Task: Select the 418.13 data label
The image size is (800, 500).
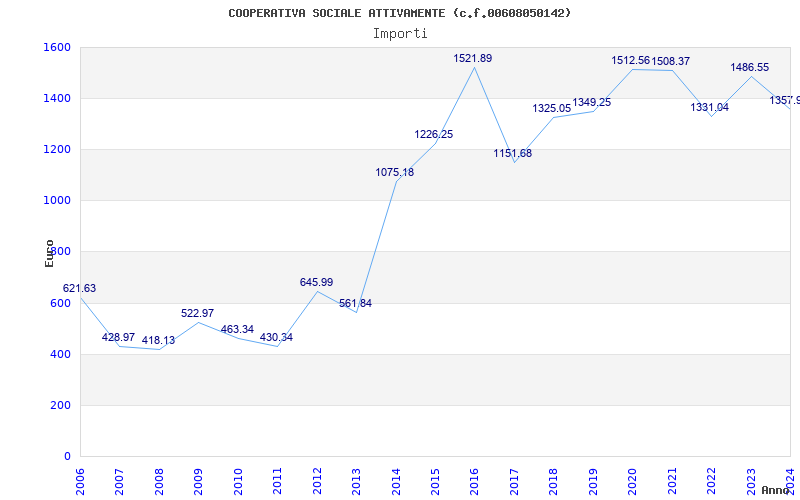Action: point(158,340)
